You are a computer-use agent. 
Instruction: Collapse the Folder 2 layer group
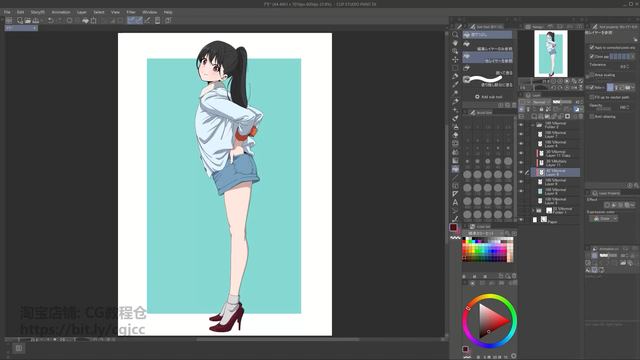pos(533,125)
